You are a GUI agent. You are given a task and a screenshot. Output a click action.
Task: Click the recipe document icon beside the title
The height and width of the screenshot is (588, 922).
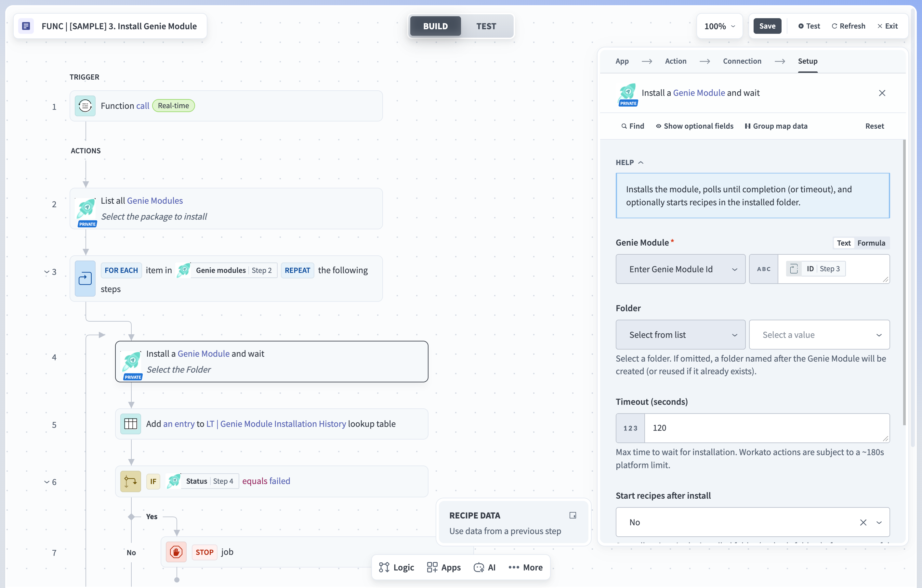coord(26,26)
